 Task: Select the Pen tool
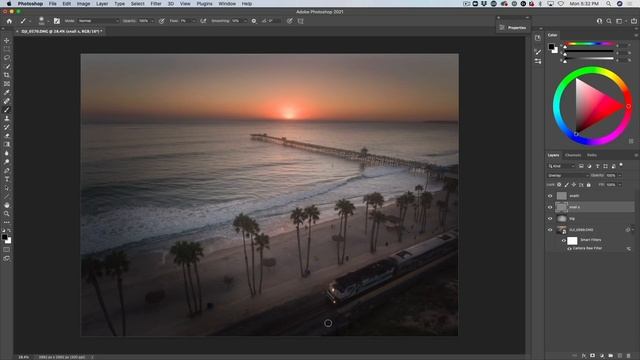click(x=7, y=170)
